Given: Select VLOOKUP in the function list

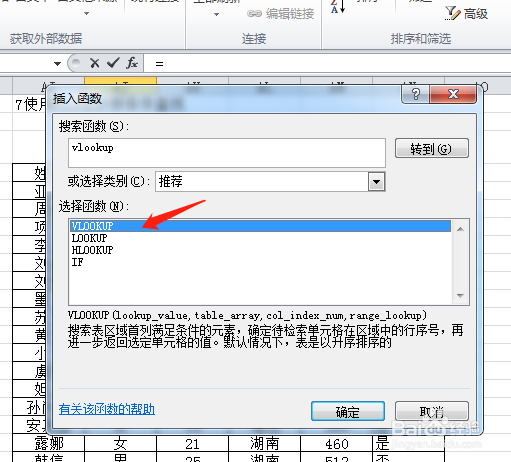Looking at the screenshot, I should tap(261, 226).
